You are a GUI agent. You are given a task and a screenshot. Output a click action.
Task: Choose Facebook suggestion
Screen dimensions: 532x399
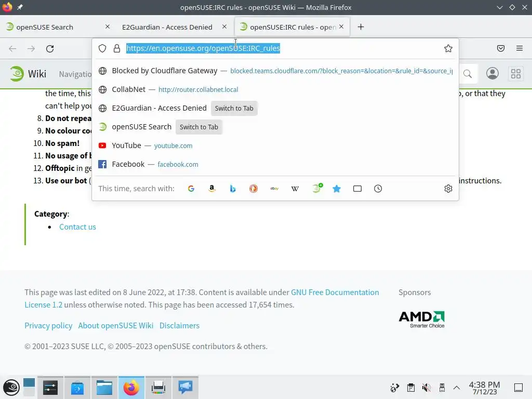click(x=275, y=164)
